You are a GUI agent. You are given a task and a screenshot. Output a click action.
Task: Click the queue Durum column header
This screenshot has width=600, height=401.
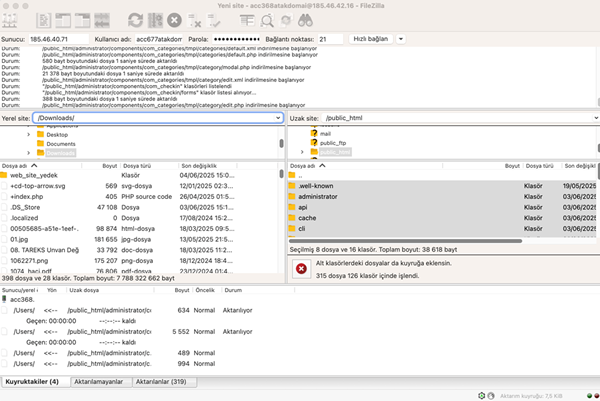(x=258, y=290)
